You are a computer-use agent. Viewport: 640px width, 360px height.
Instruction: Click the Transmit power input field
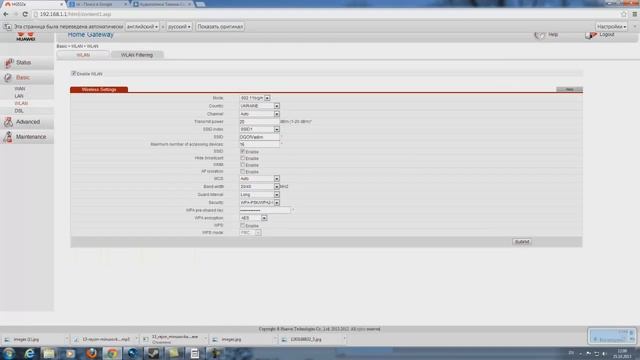tap(259, 122)
